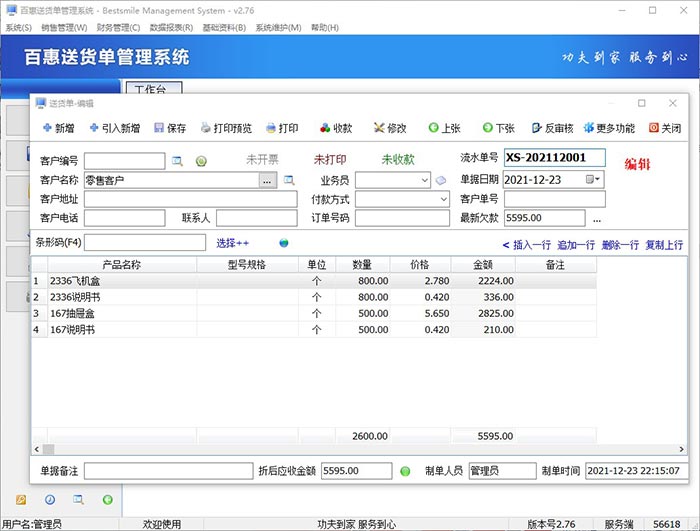Click the green dot beside 折后应收金额

coord(405,471)
